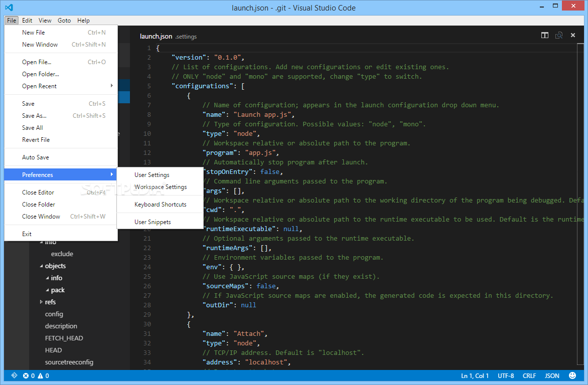Click the editor's vertical scrollbar
588x385 pixels.
coord(581,205)
